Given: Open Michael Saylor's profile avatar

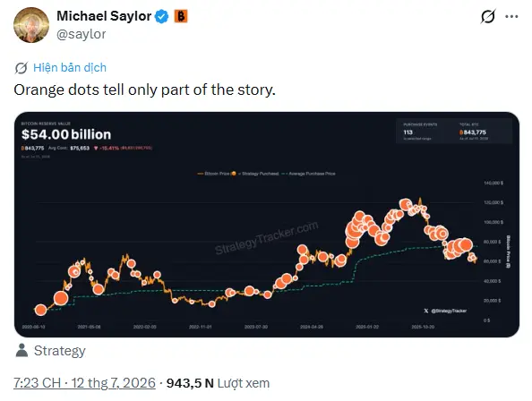Looking at the screenshot, I should (31, 25).
